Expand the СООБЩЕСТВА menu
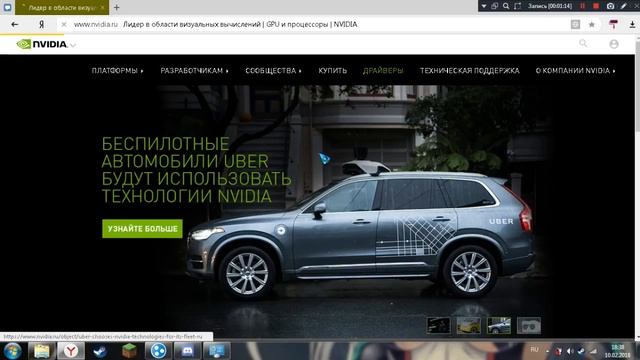 (x=273, y=71)
